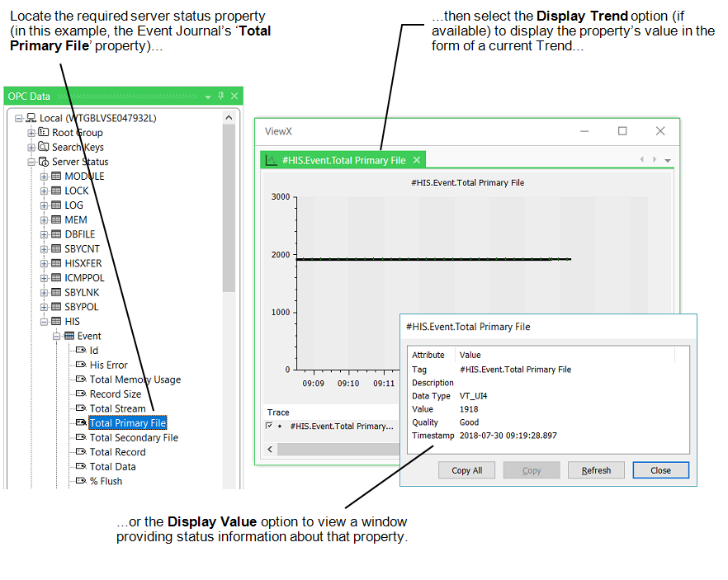Pin the OPC Data panel
Image resolution: width=728 pixels, height=580 pixels.
tap(220, 97)
